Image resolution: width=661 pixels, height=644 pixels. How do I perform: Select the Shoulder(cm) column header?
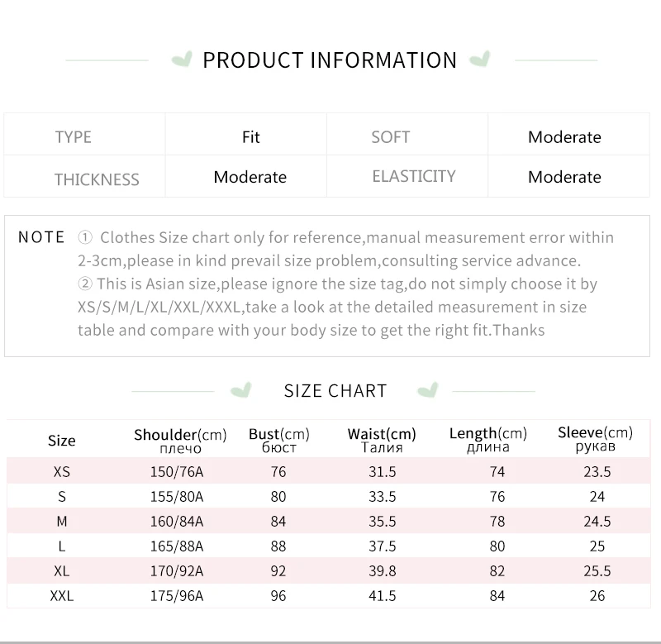pyautogui.click(x=180, y=440)
